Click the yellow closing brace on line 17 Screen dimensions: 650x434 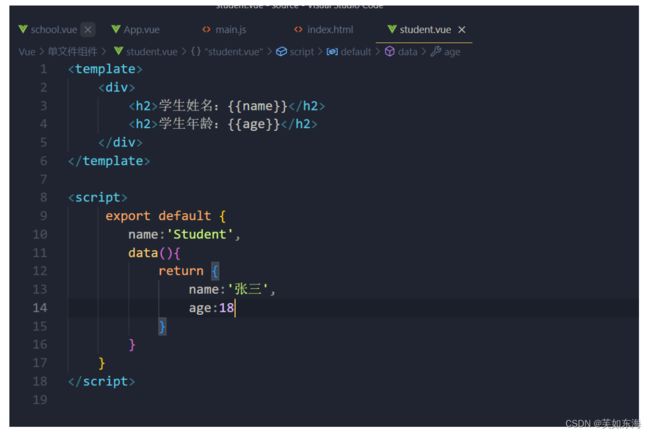tap(102, 363)
